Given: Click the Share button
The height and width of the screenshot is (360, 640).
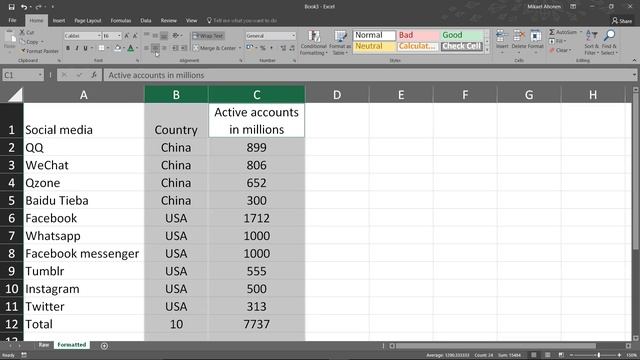Looking at the screenshot, I should (622, 20).
